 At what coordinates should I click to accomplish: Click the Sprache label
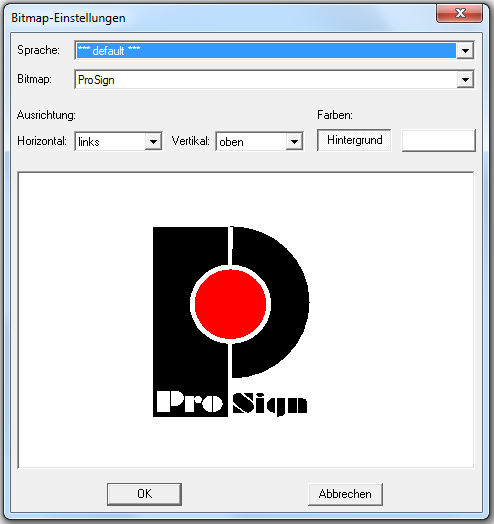[x=38, y=50]
